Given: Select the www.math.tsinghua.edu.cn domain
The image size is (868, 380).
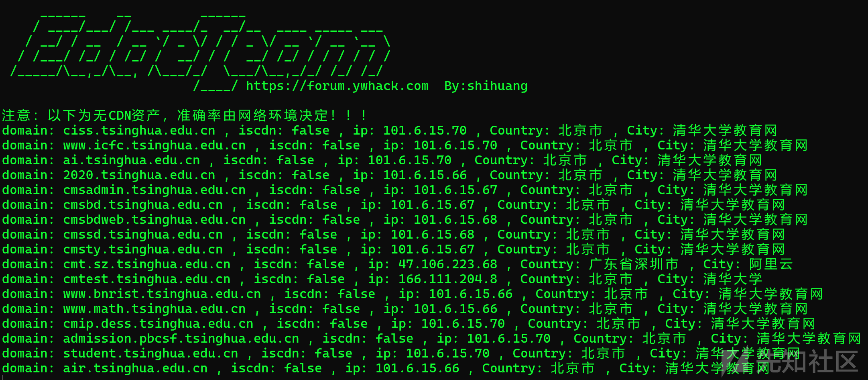Looking at the screenshot, I should coord(154,309).
